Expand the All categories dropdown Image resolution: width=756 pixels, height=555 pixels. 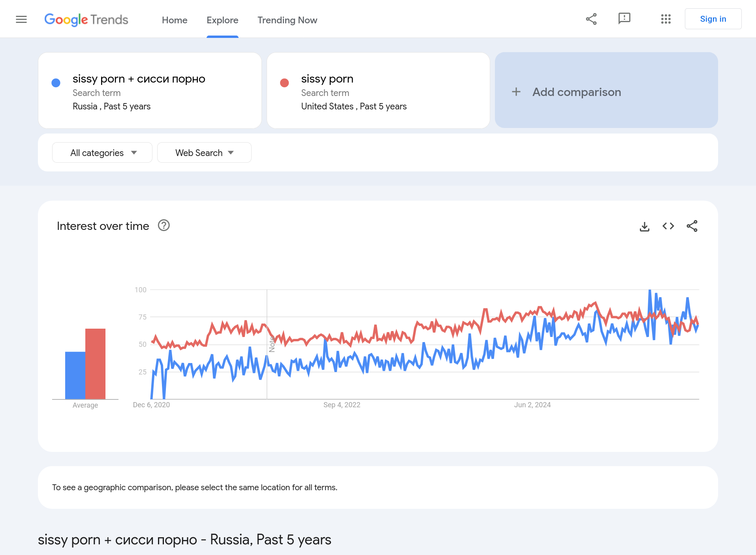pyautogui.click(x=102, y=153)
